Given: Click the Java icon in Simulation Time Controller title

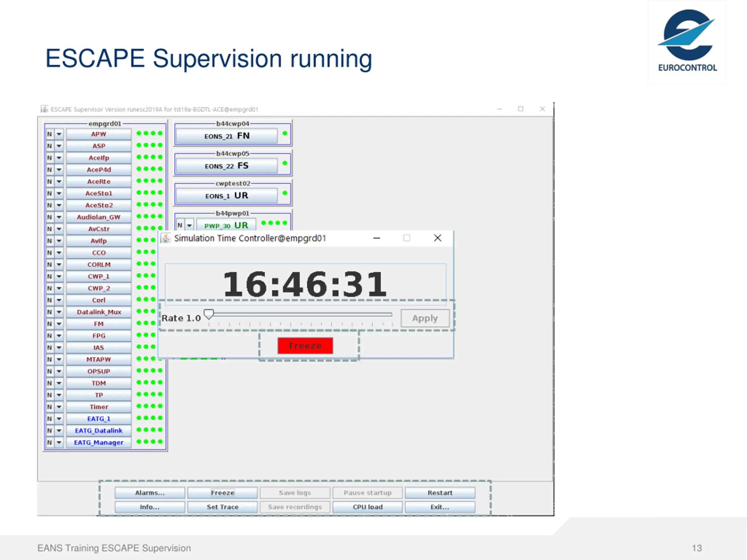Looking at the screenshot, I should click(x=165, y=238).
